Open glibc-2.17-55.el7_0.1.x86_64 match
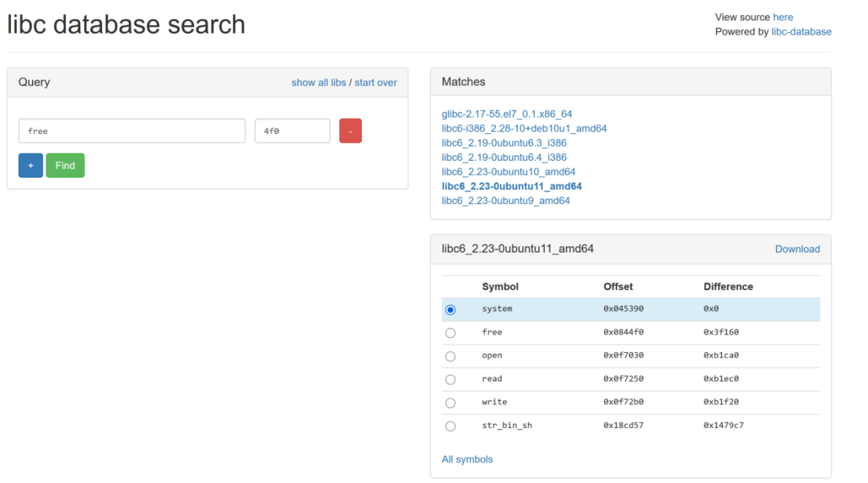The height and width of the screenshot is (483, 868). [506, 114]
